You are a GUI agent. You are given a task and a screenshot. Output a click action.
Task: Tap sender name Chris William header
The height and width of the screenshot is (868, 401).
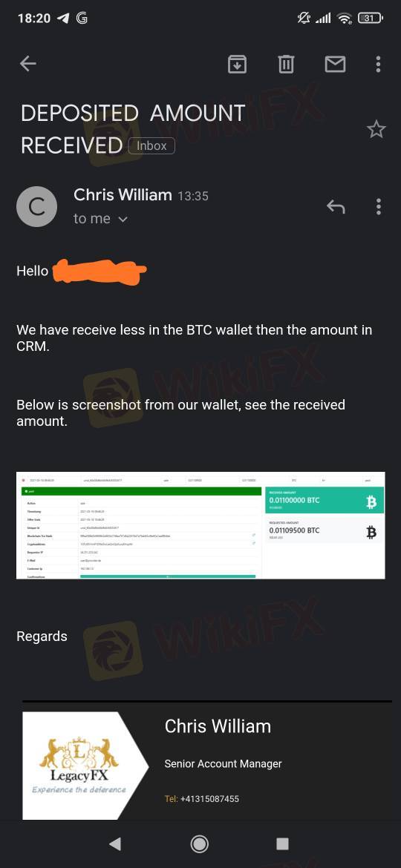123,195
